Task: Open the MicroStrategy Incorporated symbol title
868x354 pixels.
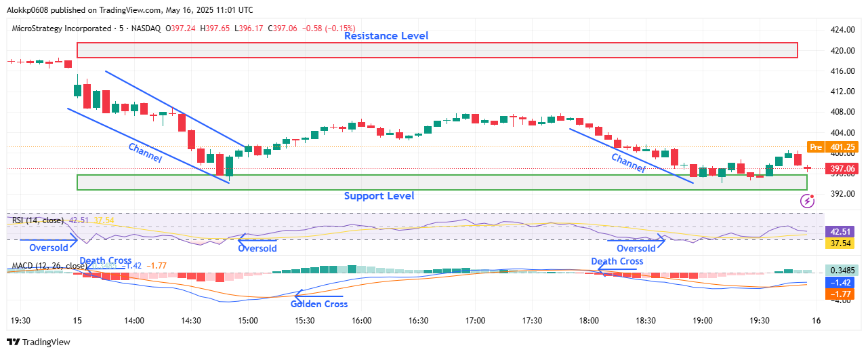Action: [62, 28]
